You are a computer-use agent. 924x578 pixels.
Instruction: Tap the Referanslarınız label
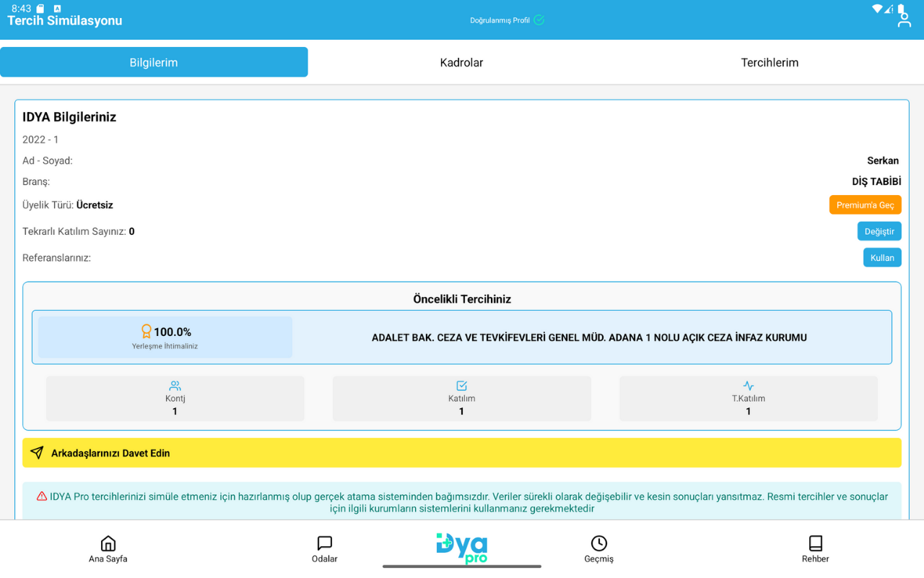56,258
